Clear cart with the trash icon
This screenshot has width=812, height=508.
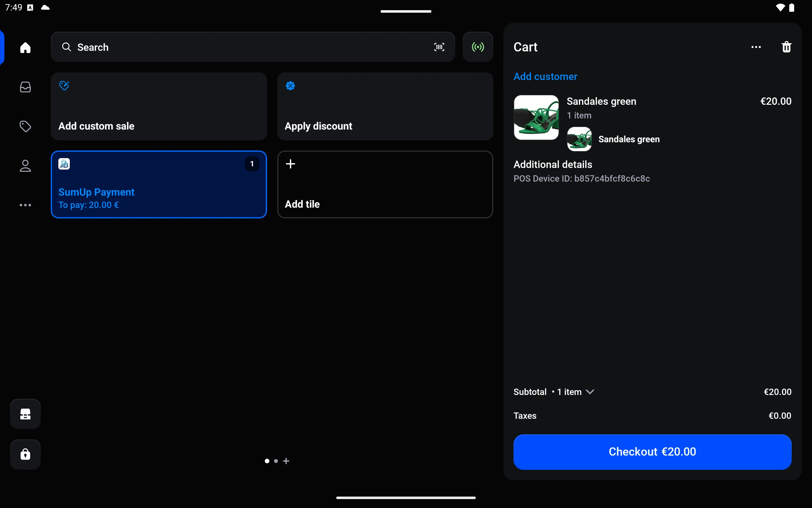787,47
